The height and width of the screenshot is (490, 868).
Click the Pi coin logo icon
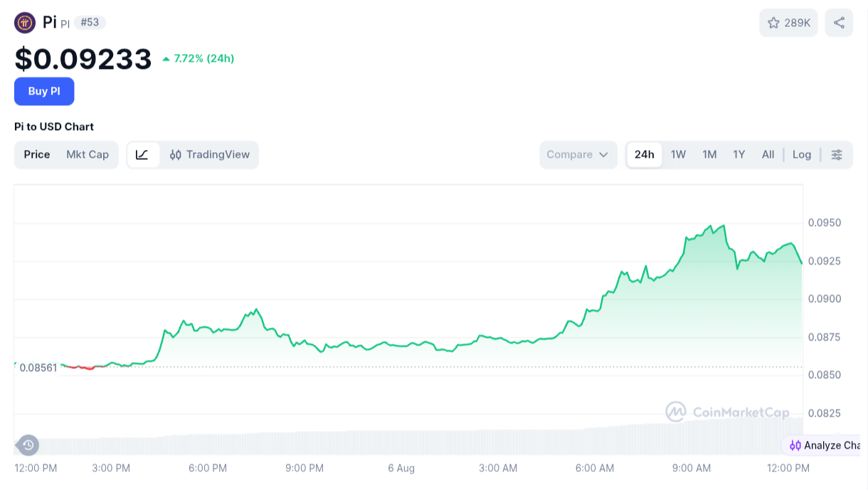[x=25, y=23]
